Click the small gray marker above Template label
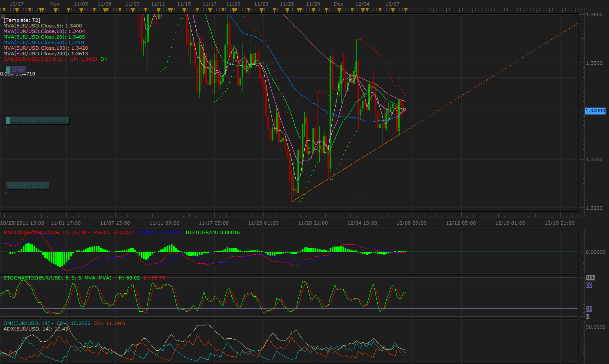This screenshot has width=609, height=364. click(x=3, y=15)
